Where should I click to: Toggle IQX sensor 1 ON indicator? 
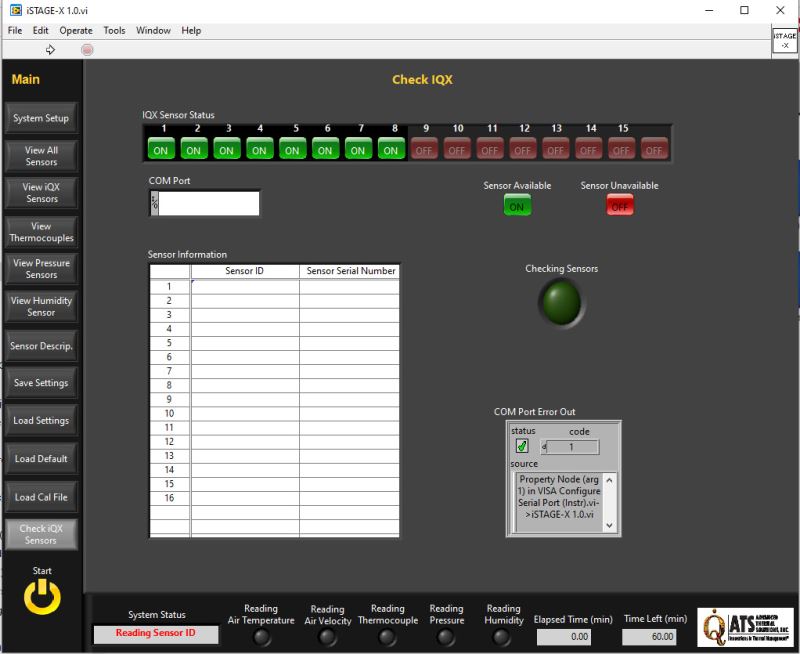[x=161, y=149]
